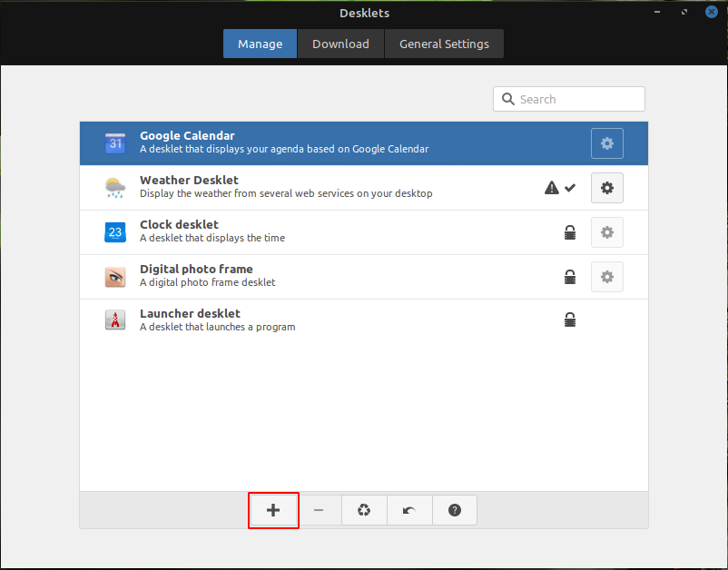Image resolution: width=728 pixels, height=570 pixels.
Task: Select the Digital photo frame row title
Action: pyautogui.click(x=196, y=270)
